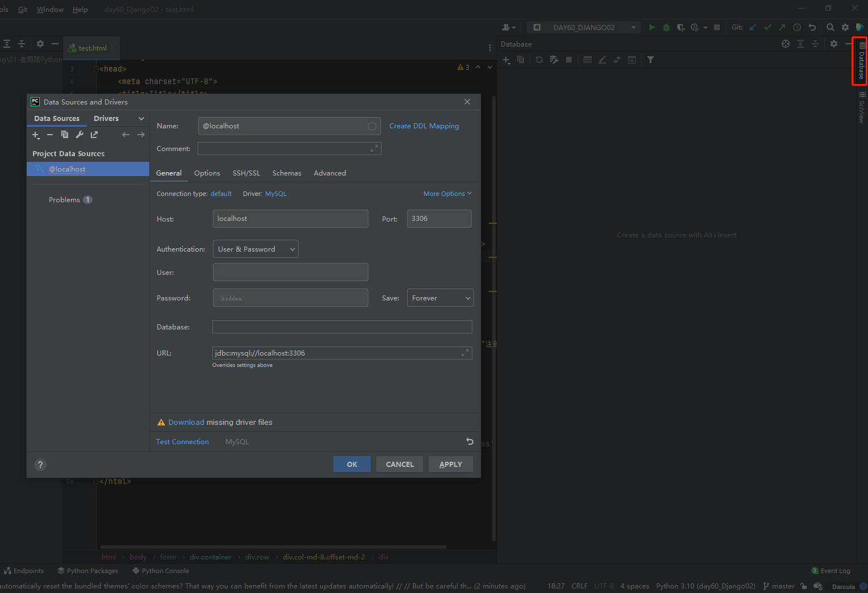Open table view icon in Database panel
This screenshot has height=593, width=868.
pyautogui.click(x=588, y=60)
